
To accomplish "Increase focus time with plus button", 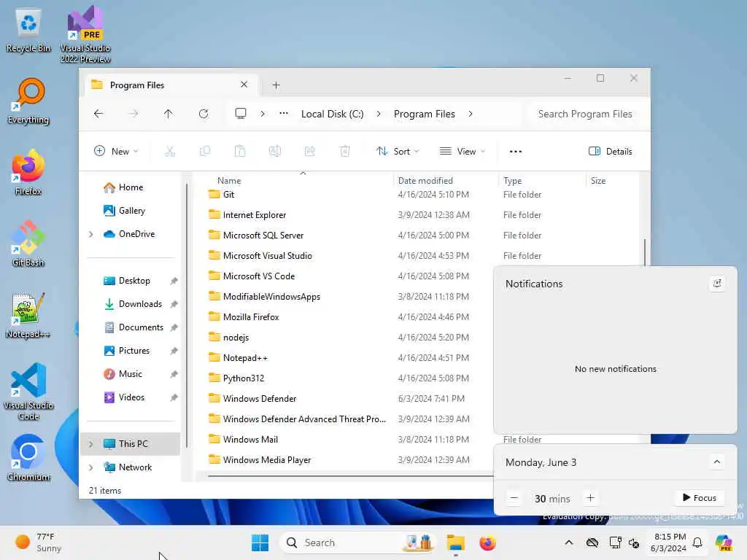I will (x=590, y=497).
